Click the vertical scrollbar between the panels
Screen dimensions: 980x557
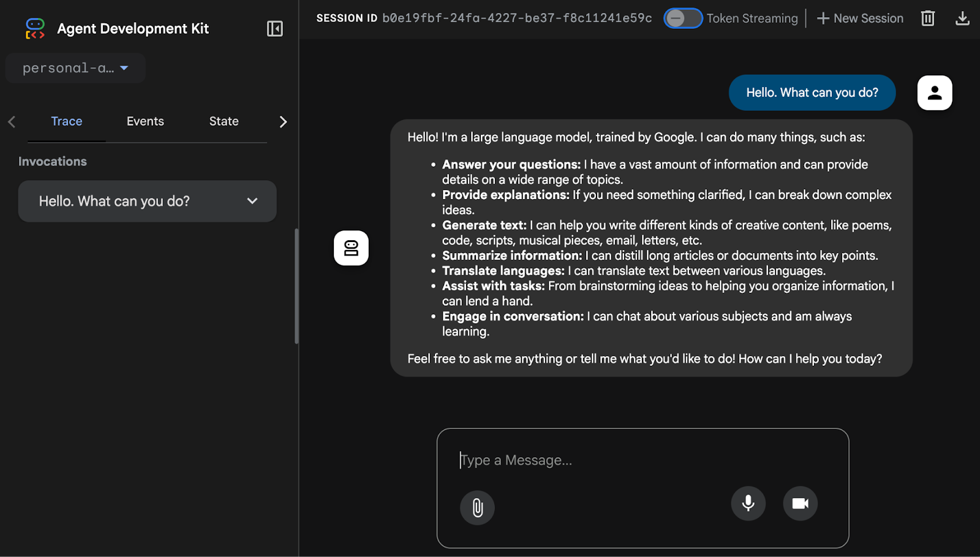[297, 282]
